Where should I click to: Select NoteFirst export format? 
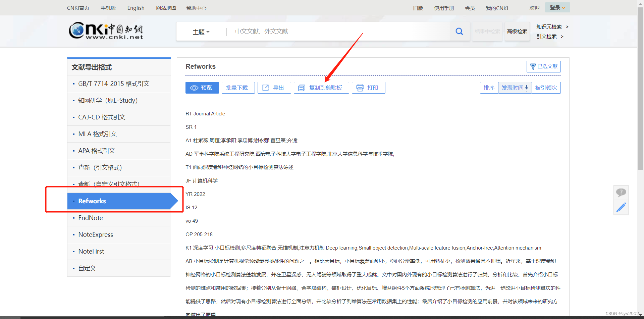[x=119, y=252]
